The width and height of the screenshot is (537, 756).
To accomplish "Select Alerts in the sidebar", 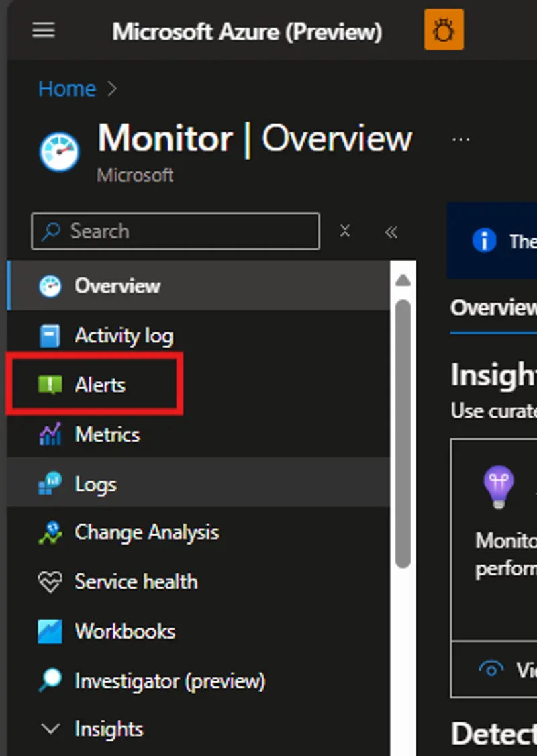I will pos(199,385).
